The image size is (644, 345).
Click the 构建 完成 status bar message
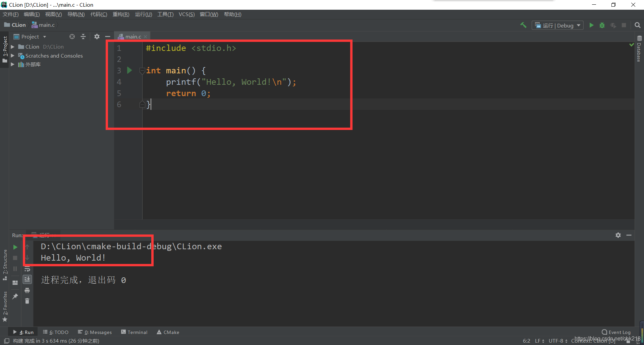pyautogui.click(x=56, y=341)
